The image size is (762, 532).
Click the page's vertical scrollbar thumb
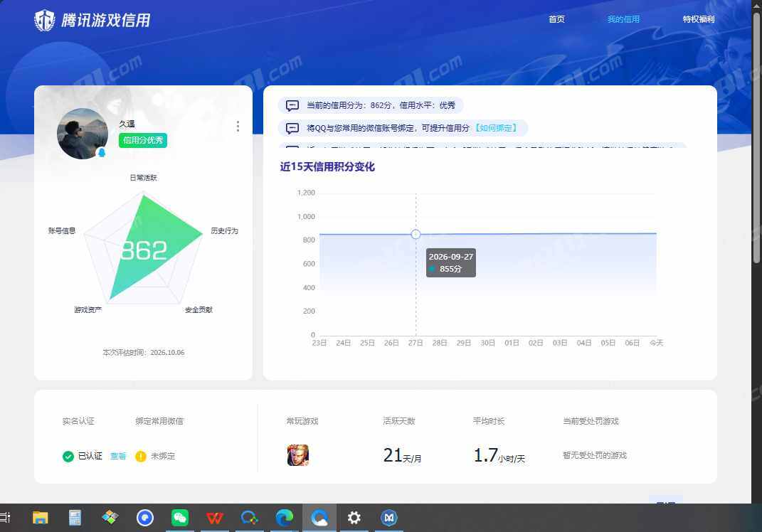coord(756,139)
